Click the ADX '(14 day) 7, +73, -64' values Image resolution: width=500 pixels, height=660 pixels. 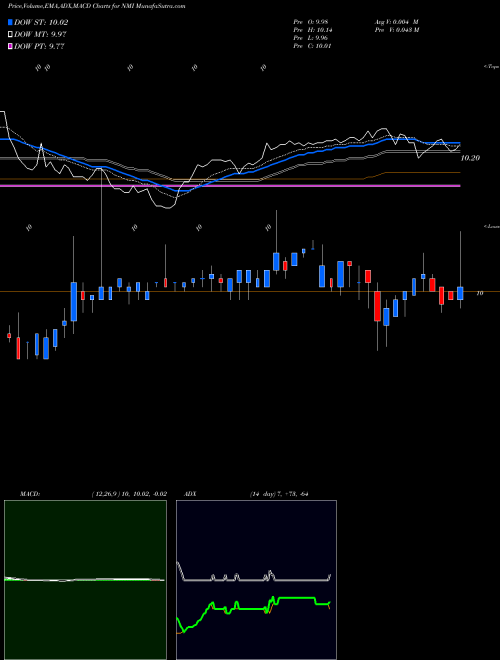pos(279,494)
